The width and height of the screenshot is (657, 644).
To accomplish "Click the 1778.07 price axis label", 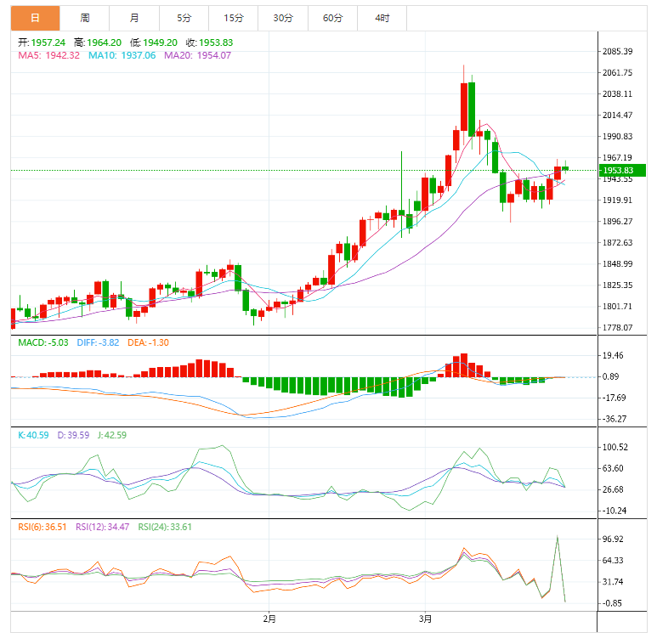I will pos(618,327).
